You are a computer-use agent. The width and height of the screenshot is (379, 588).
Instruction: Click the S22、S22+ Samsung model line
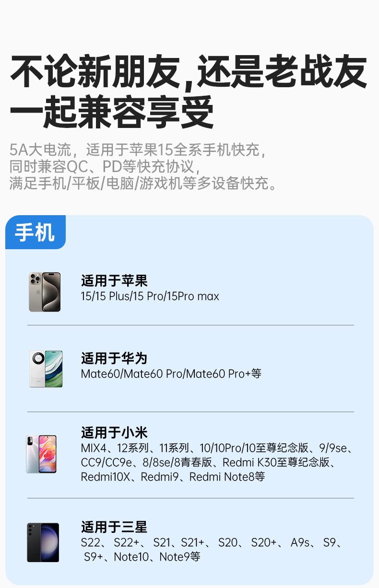[x=212, y=542]
